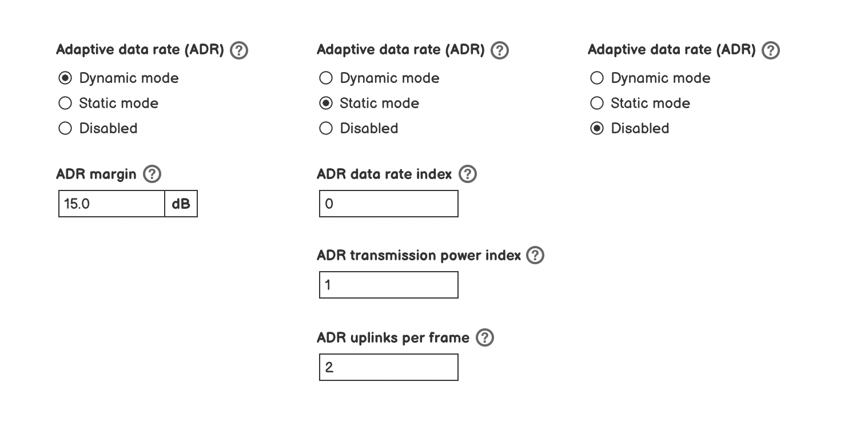Select Disabled in the first ADR group
This screenshot has width=868, height=445.
pos(65,128)
